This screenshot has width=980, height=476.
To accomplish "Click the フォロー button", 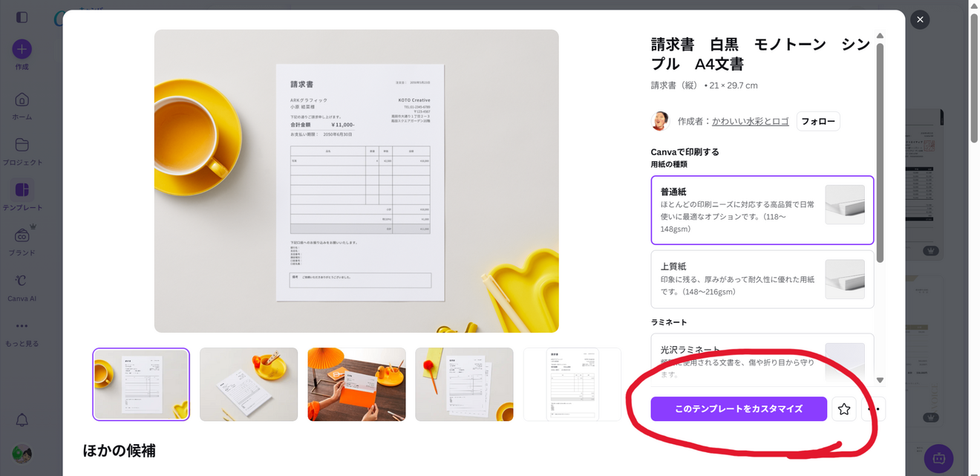I will click(x=817, y=121).
